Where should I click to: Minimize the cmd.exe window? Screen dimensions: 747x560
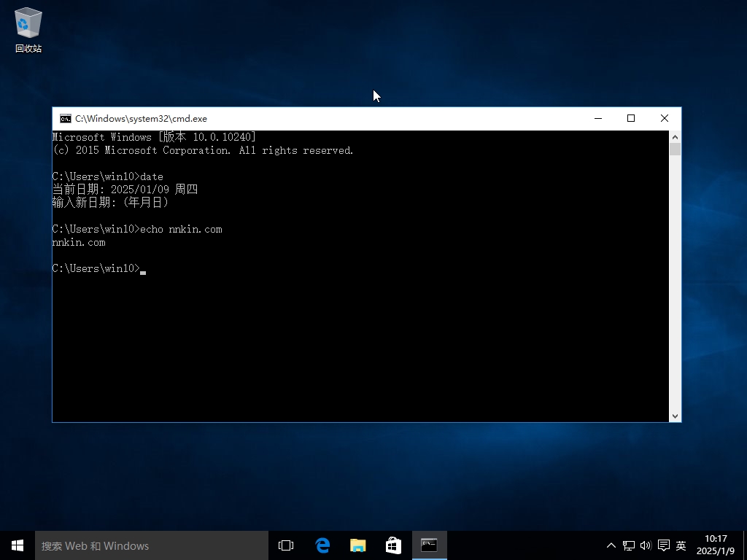tap(597, 118)
